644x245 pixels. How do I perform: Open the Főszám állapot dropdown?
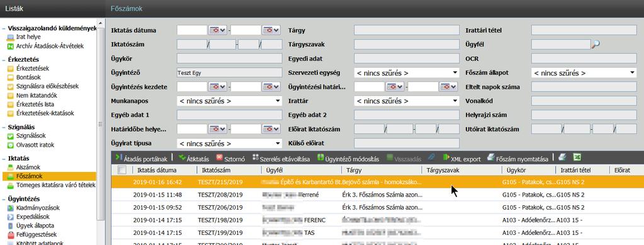point(584,73)
